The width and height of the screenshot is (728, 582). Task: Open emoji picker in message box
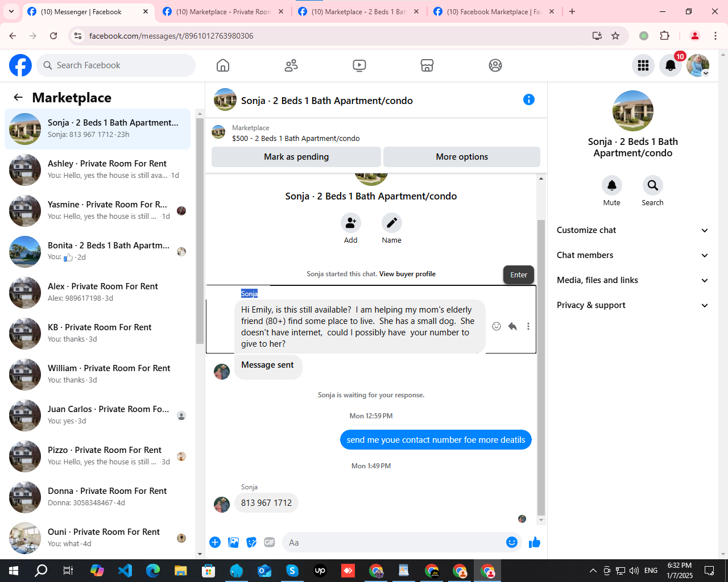pos(512,542)
